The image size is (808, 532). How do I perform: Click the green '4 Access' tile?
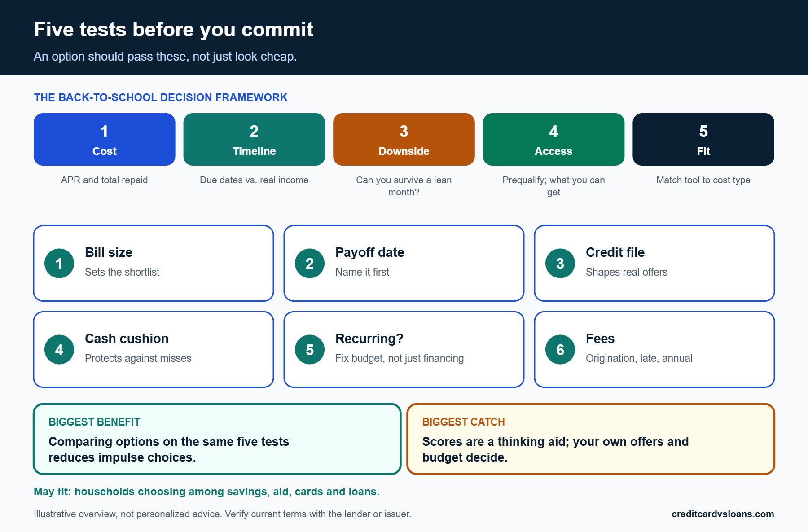[553, 139]
